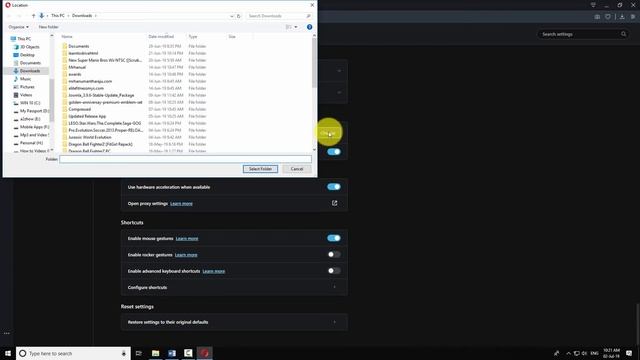The width and height of the screenshot is (640, 360).
Task: Toggle Enable rocker gestures switch
Action: coord(333,254)
